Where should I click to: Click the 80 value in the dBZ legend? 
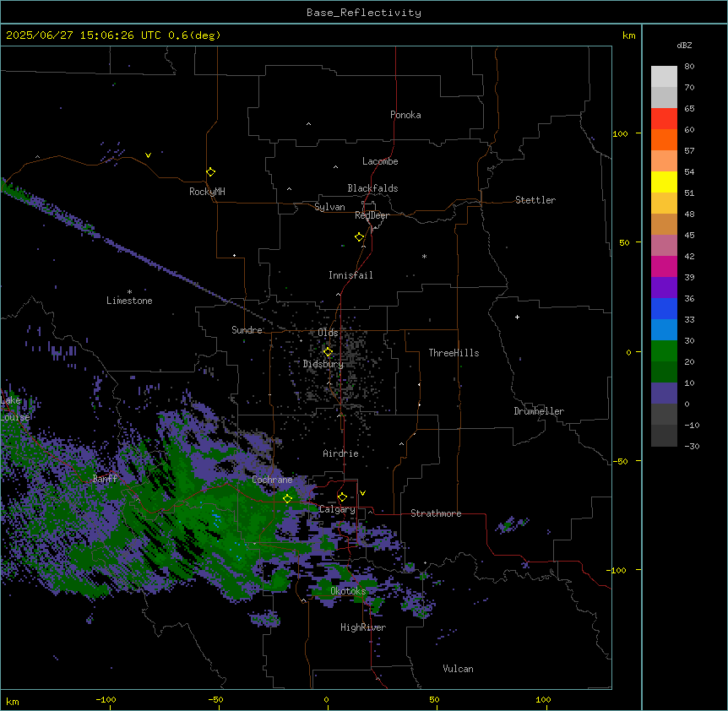(x=689, y=67)
